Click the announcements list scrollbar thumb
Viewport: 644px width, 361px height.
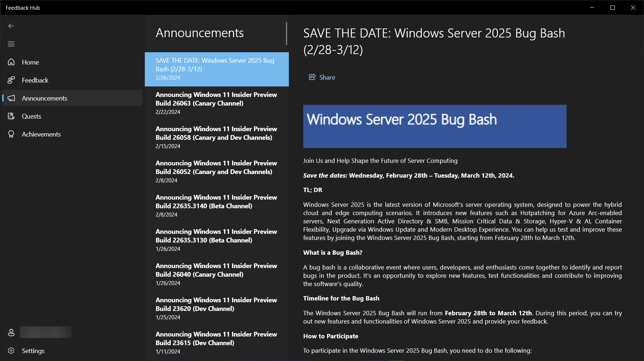point(287,34)
